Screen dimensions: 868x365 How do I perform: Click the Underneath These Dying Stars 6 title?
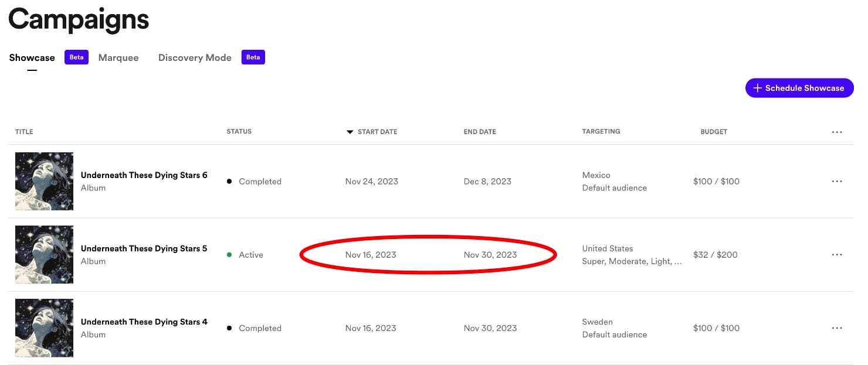(x=144, y=175)
